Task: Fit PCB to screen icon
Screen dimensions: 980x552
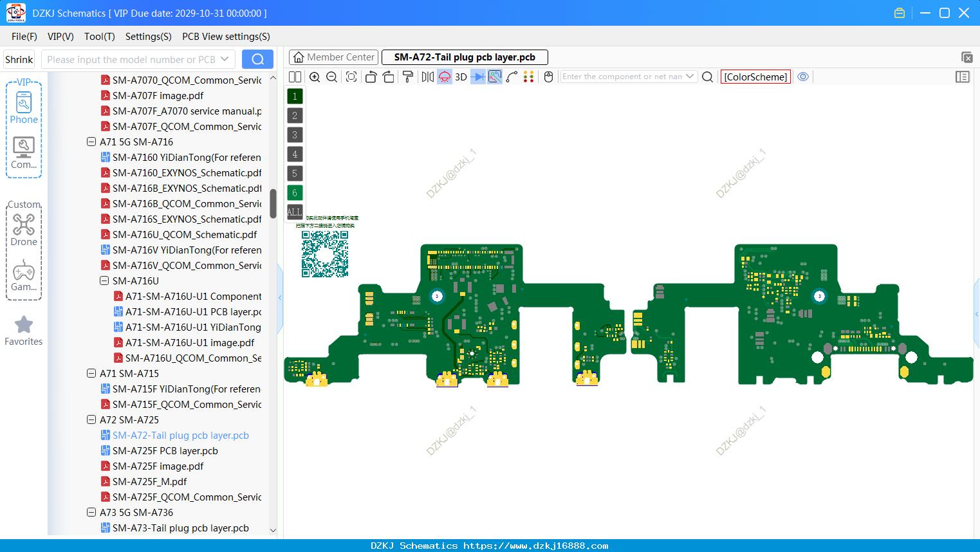Action: coord(351,77)
